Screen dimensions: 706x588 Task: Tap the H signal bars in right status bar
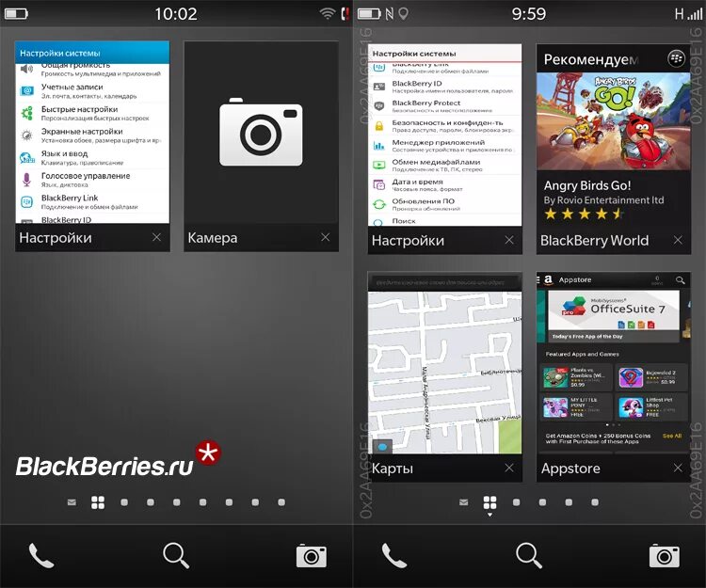688,14
